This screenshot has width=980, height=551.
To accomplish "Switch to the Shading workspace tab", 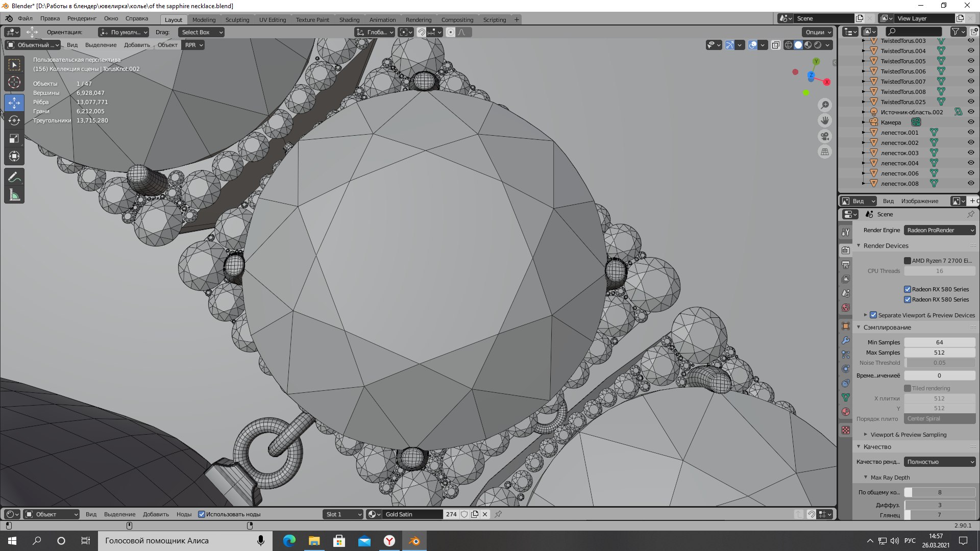I will [349, 20].
